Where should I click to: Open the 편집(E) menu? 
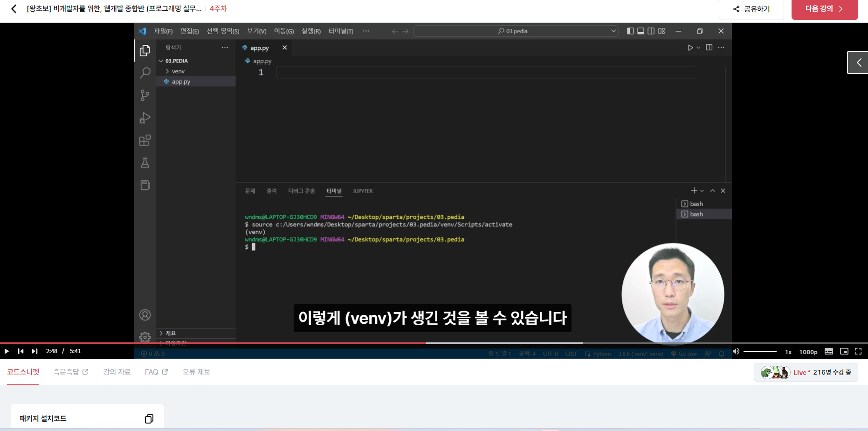point(190,31)
